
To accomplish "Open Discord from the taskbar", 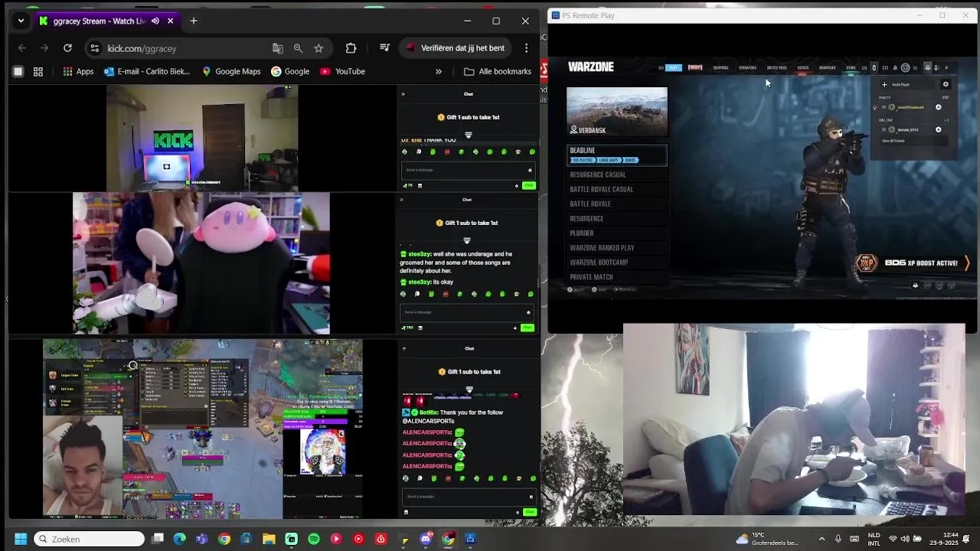I will 426,539.
